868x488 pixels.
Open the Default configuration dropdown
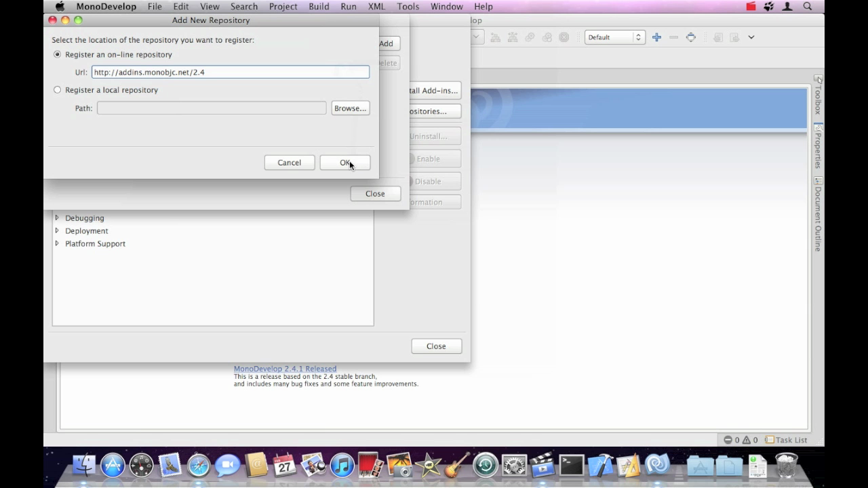click(x=614, y=37)
